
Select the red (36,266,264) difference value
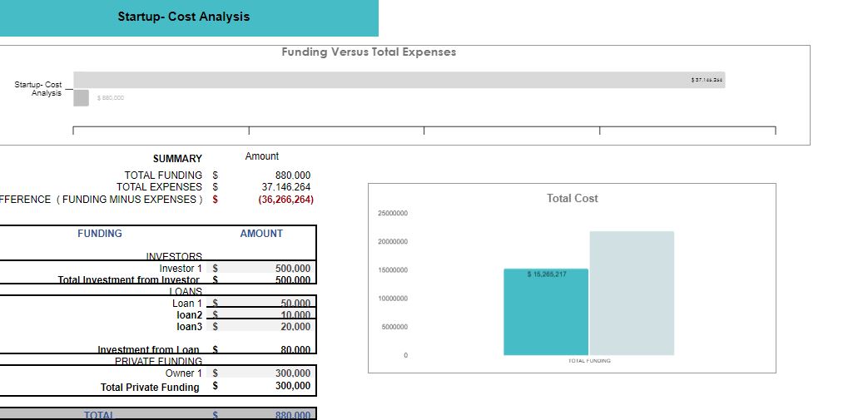(x=285, y=200)
